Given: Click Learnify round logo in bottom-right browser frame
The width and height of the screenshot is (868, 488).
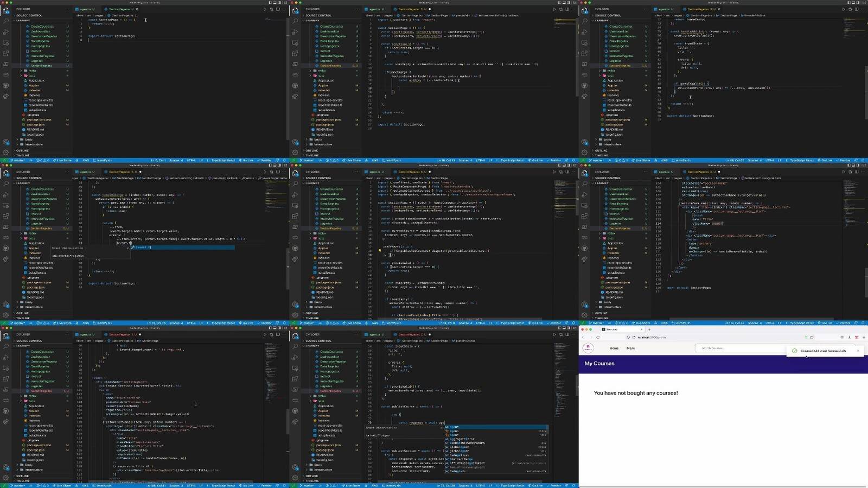Looking at the screenshot, I should [x=588, y=348].
